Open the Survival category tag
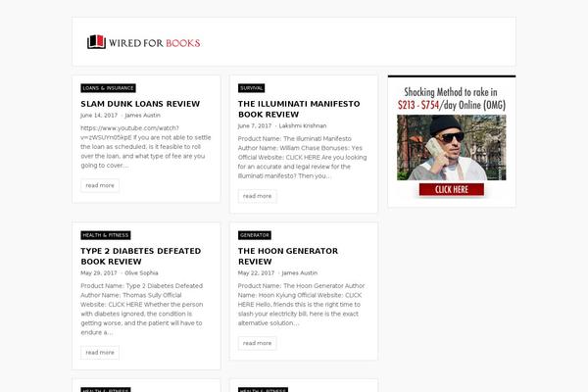The height and width of the screenshot is (392, 588). pyautogui.click(x=251, y=88)
